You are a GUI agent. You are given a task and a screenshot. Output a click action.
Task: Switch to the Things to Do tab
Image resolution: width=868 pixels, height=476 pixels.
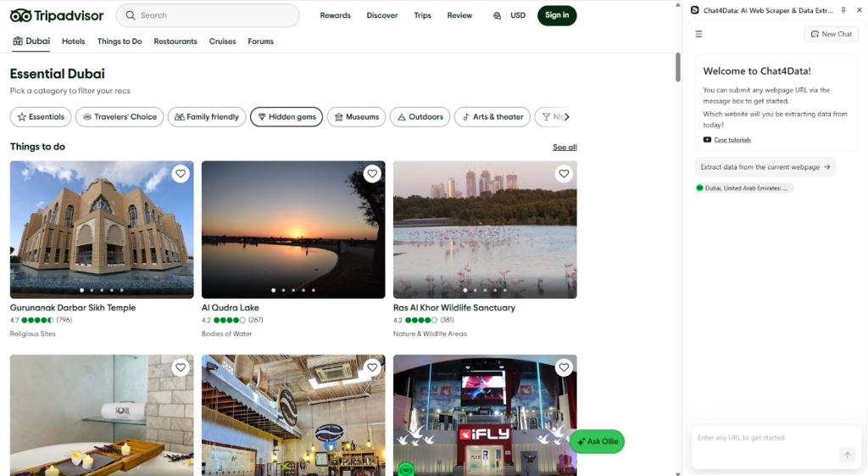120,42
